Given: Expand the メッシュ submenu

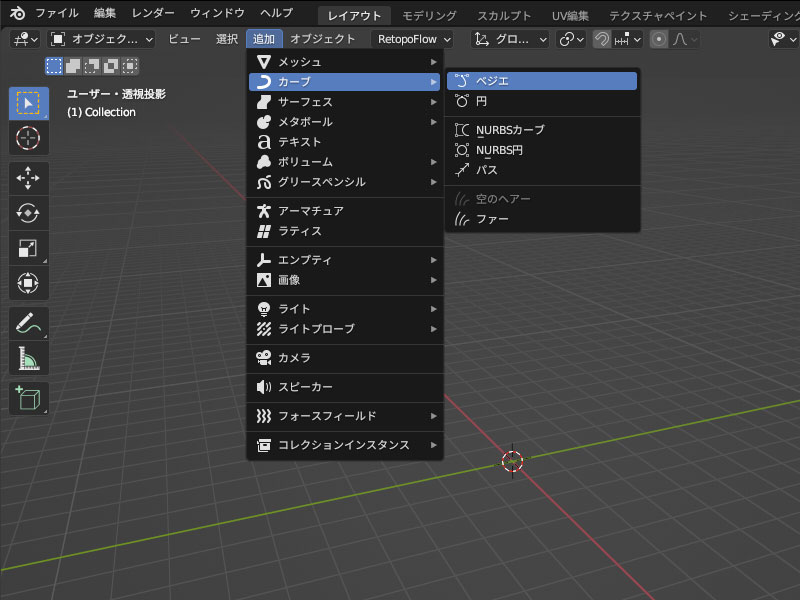Looking at the screenshot, I should point(344,62).
